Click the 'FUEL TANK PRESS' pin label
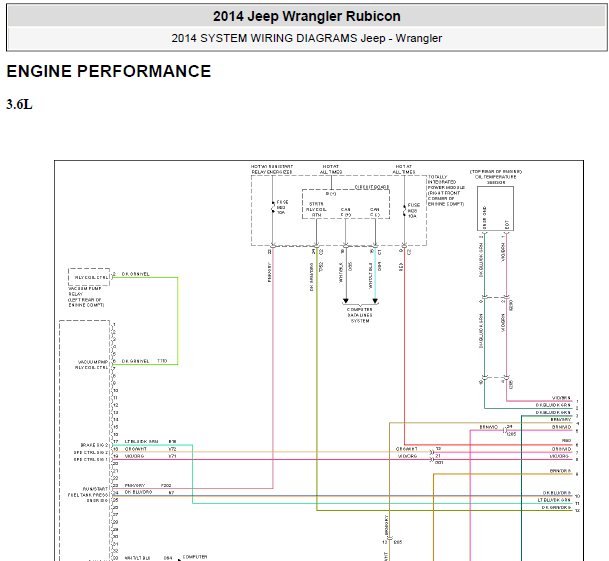 pos(88,495)
